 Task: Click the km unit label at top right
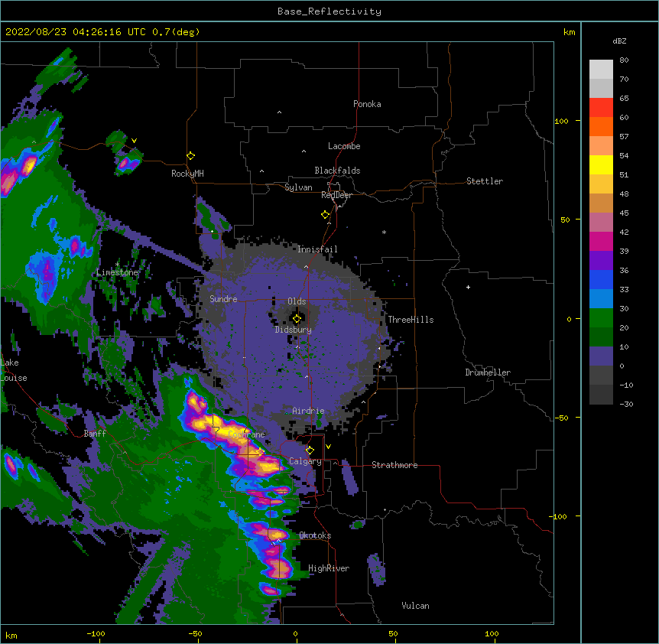tap(569, 32)
